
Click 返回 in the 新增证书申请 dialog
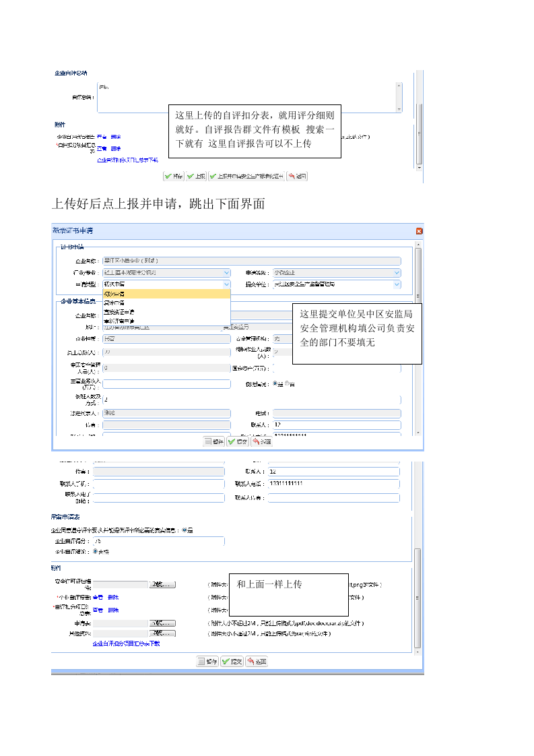tap(262, 441)
